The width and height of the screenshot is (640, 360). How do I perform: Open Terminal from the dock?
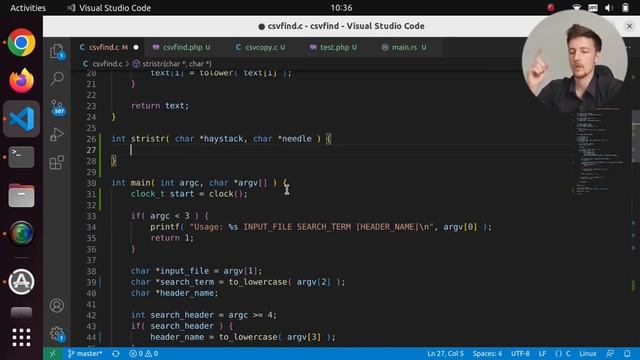pyautogui.click(x=21, y=157)
